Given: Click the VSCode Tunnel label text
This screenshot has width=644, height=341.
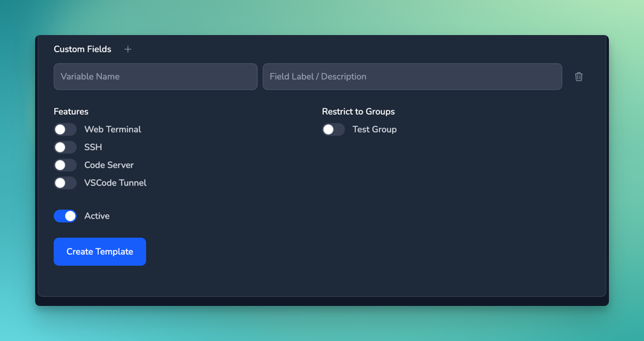Looking at the screenshot, I should pyautogui.click(x=115, y=183).
